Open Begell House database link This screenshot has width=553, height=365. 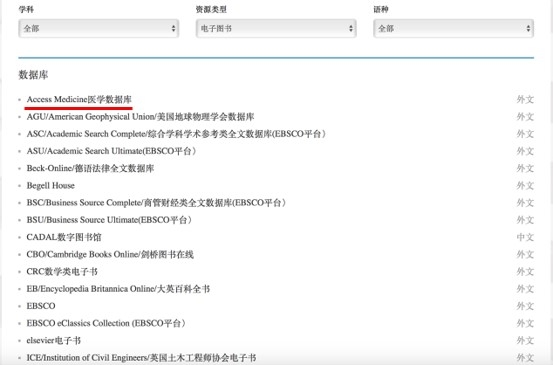coord(50,185)
